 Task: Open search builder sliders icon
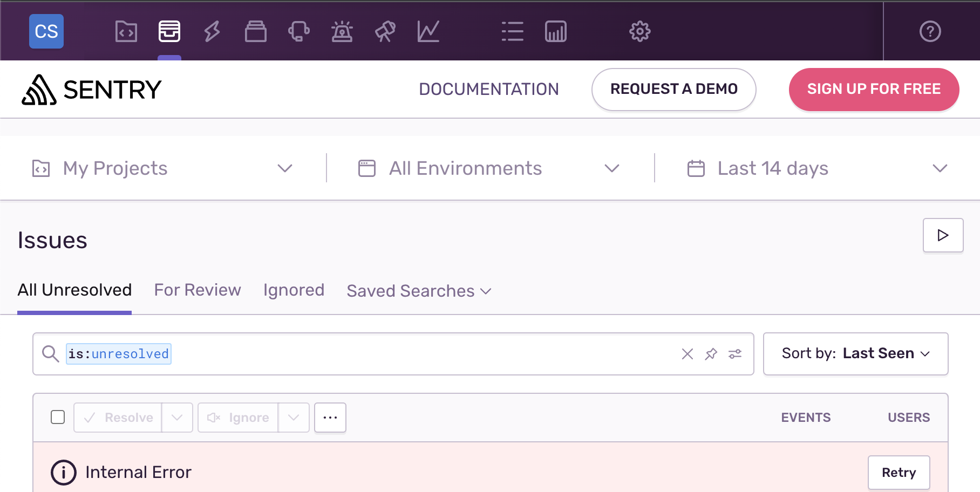point(735,354)
